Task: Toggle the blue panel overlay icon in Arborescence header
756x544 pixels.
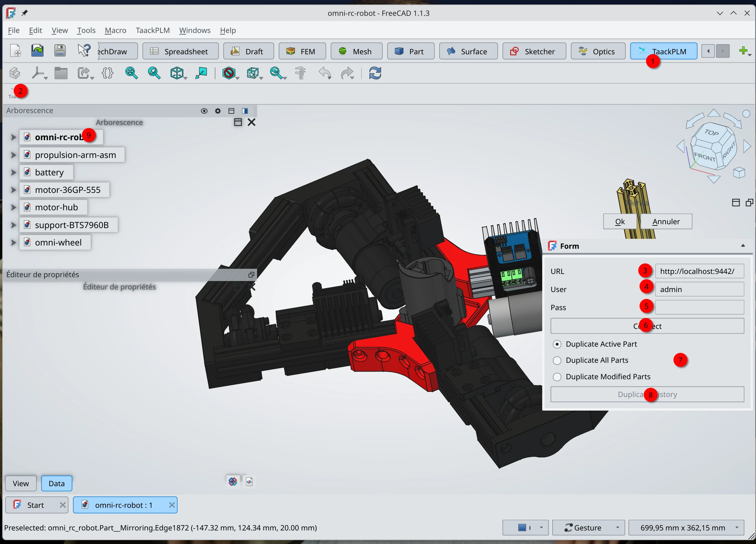Action: [x=245, y=111]
